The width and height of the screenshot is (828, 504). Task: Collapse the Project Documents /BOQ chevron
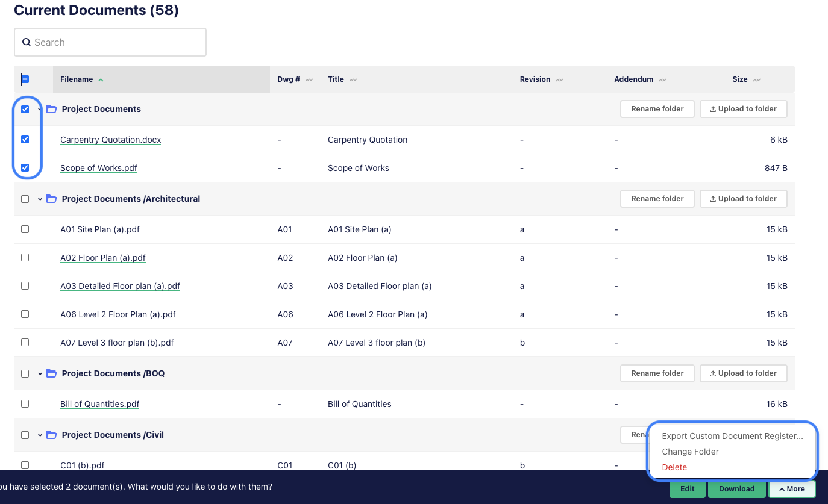(40, 373)
